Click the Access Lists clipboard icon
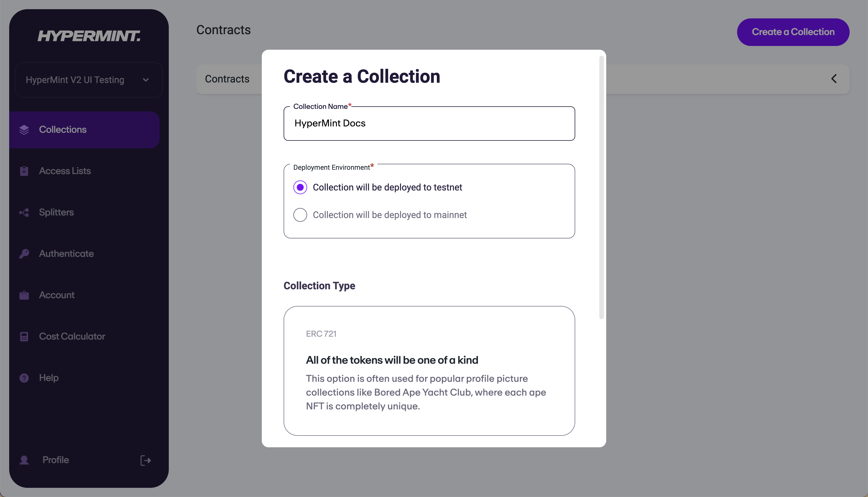This screenshot has height=497, width=868. [x=24, y=171]
